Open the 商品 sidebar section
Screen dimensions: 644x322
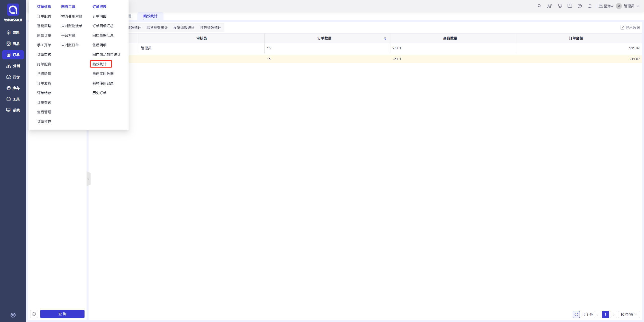tap(13, 44)
